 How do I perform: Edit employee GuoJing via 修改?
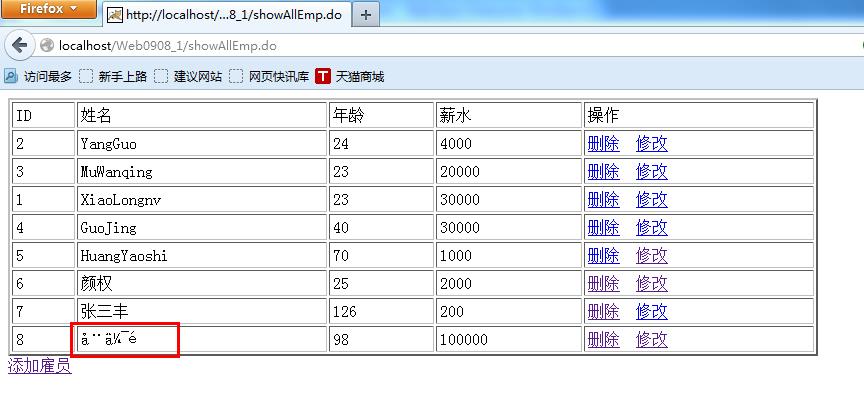[x=651, y=228]
